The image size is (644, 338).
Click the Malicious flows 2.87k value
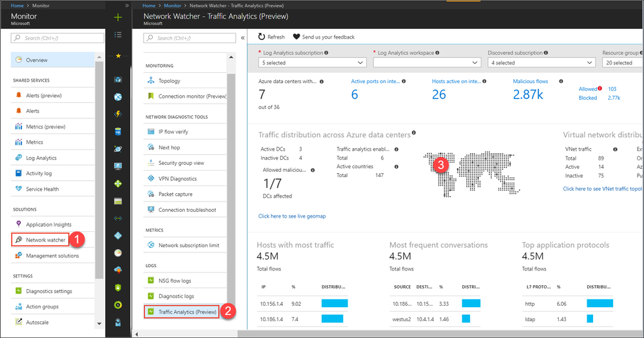528,95
